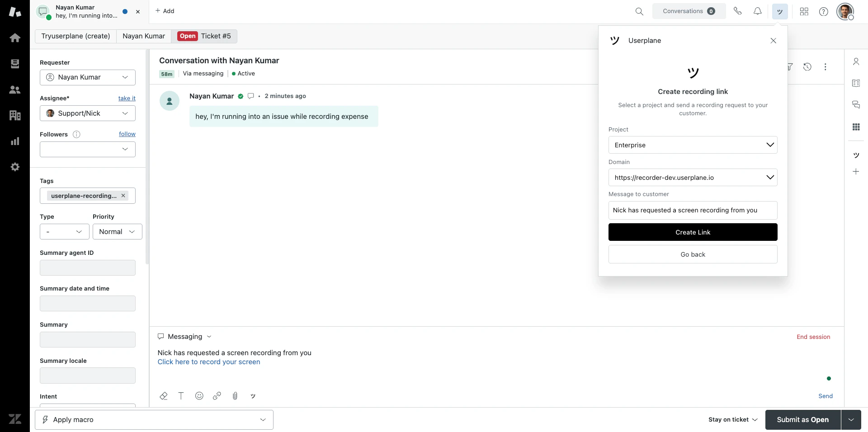Click the plus icon in right rail

[x=856, y=172]
